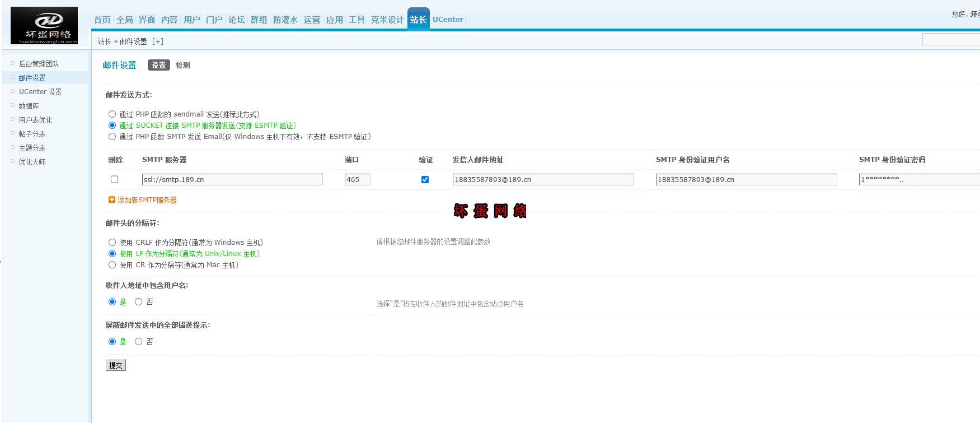Open the 全局 top menu
The image size is (980, 423).
(125, 20)
